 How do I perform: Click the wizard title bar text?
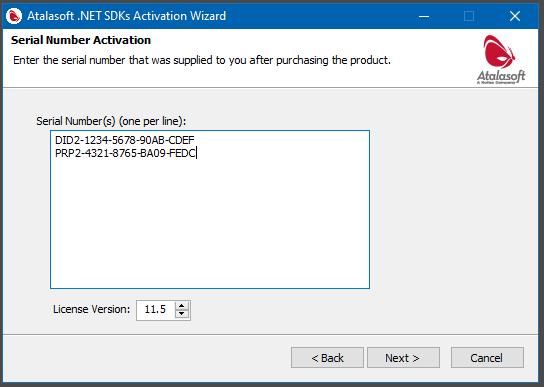[127, 16]
